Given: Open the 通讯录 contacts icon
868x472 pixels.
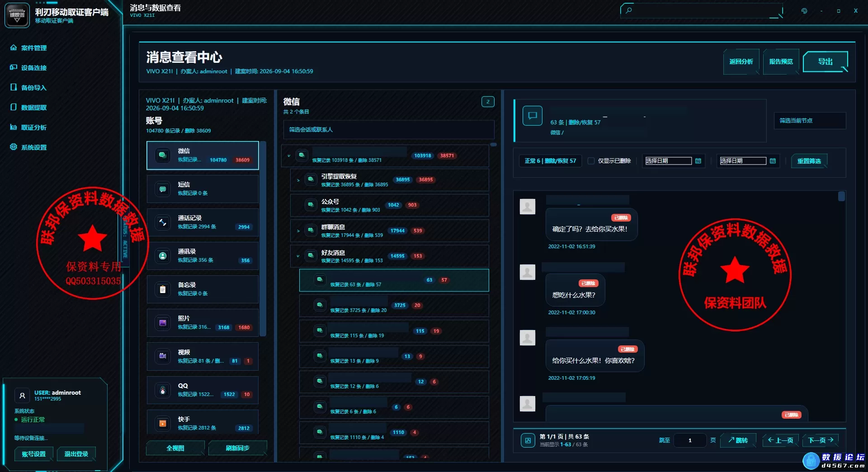Looking at the screenshot, I should [x=162, y=255].
